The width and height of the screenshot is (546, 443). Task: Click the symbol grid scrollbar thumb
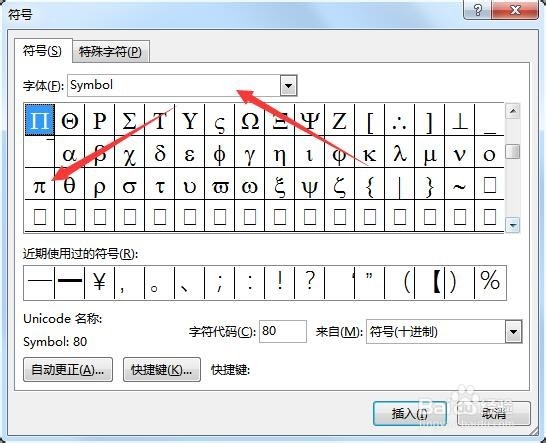click(513, 152)
